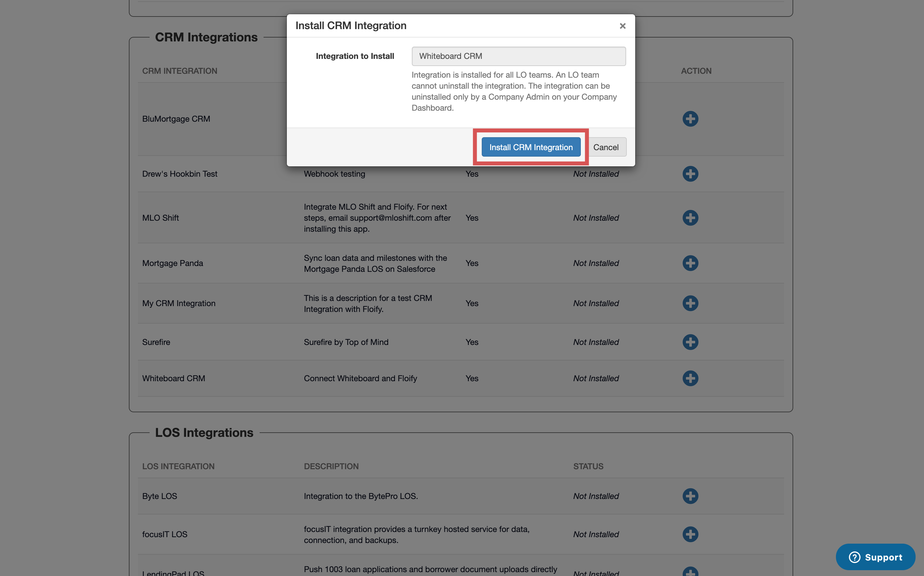Viewport: 924px width, 576px height.
Task: Click the Install CRM Integration button
Action: pos(531,147)
